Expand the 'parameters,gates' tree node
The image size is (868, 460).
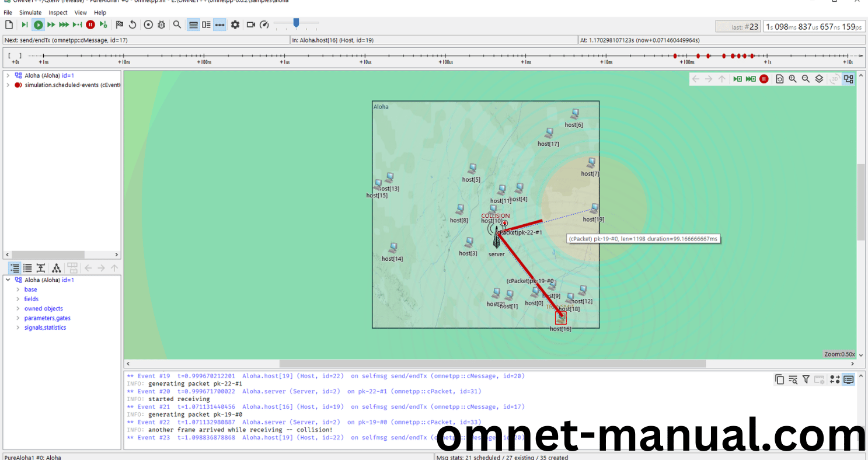[18, 318]
